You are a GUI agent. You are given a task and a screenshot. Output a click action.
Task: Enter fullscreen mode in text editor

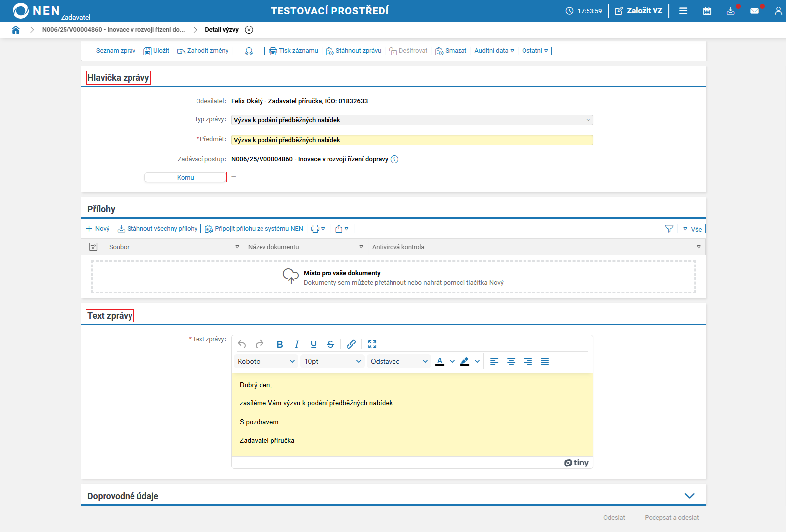(x=372, y=344)
